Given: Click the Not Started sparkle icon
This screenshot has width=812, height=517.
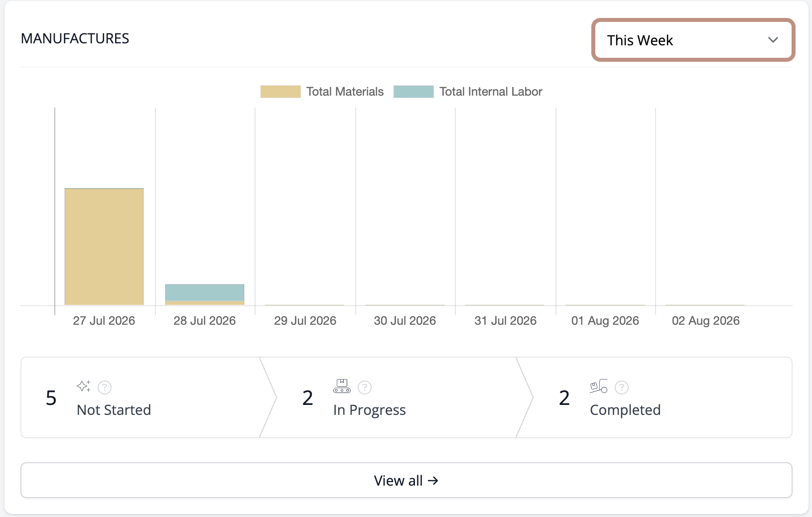Looking at the screenshot, I should [x=84, y=387].
